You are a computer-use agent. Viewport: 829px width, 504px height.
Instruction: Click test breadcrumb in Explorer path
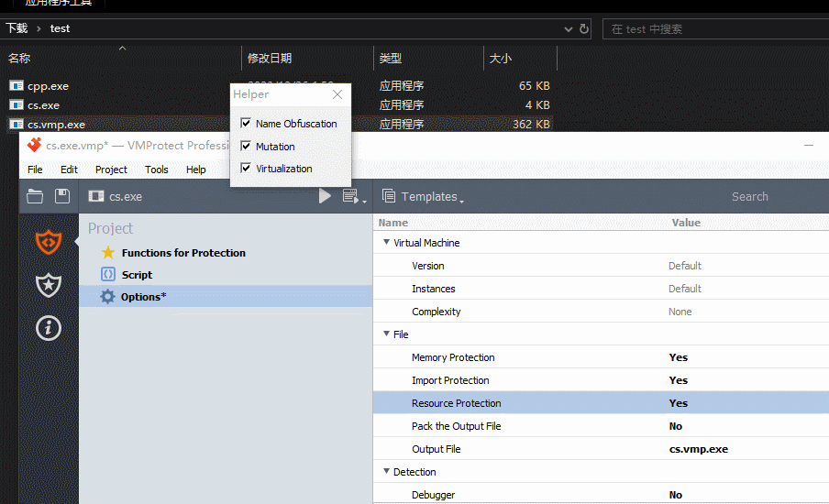pyautogui.click(x=60, y=28)
